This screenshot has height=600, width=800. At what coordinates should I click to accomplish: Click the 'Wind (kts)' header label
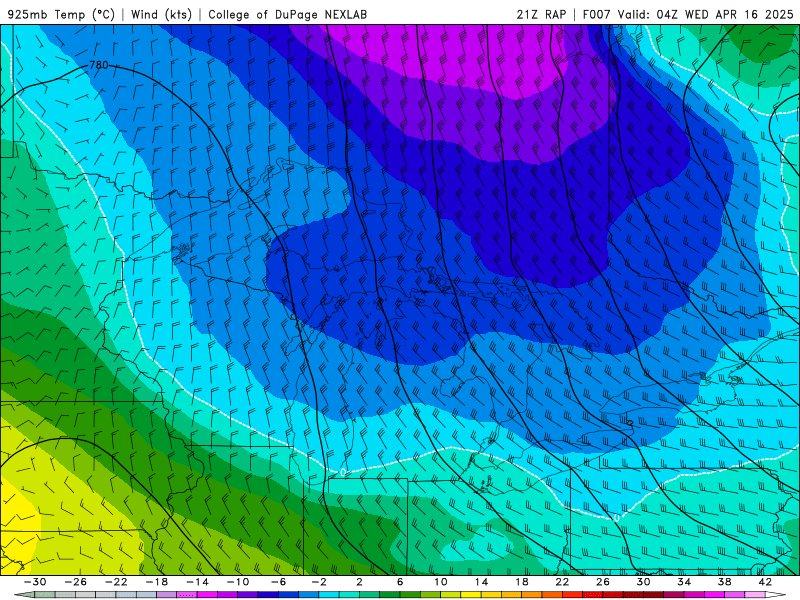coord(161,14)
